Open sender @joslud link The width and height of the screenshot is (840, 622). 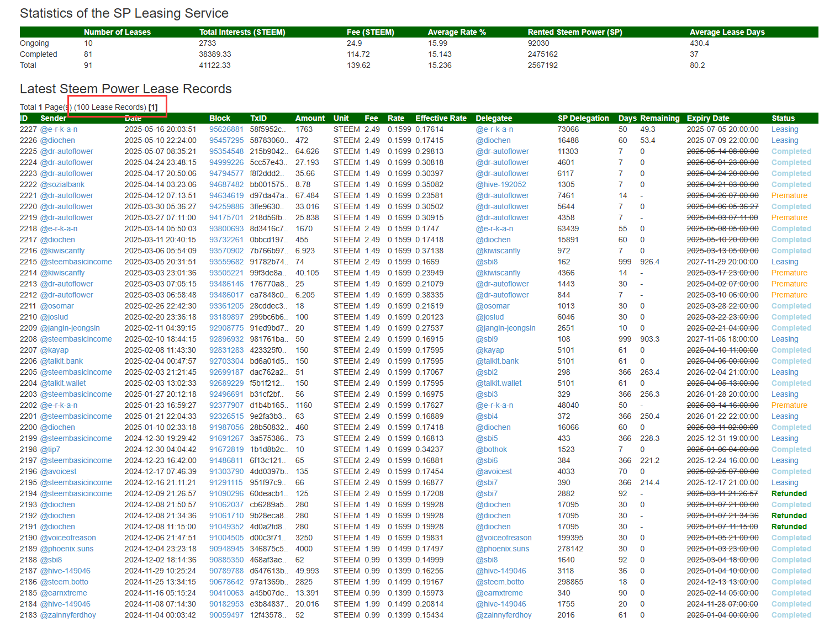tap(54, 317)
